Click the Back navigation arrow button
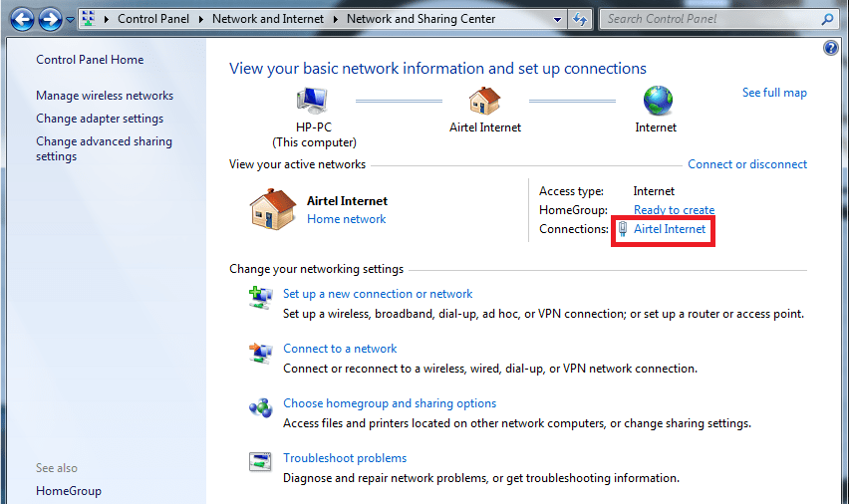The image size is (849, 504). tap(22, 20)
